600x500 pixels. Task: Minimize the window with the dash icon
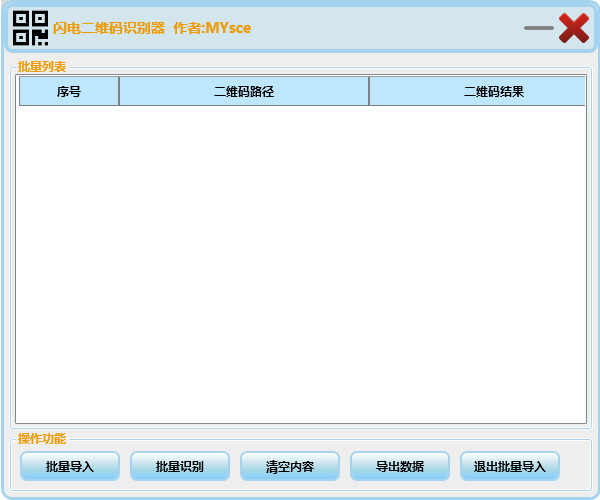tap(538, 28)
